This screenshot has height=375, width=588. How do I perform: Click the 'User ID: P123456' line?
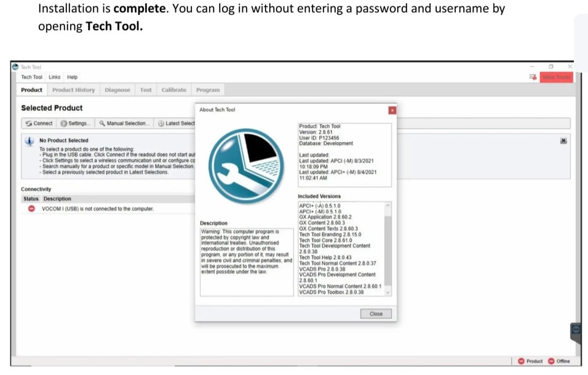point(319,138)
